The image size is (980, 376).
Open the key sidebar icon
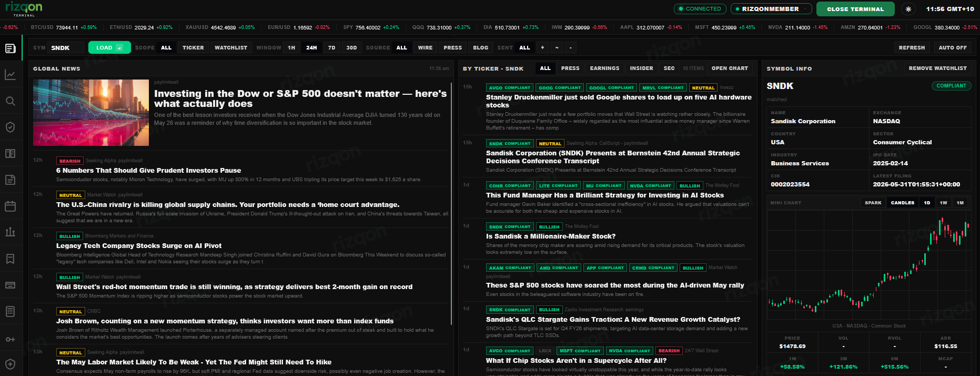[10, 339]
